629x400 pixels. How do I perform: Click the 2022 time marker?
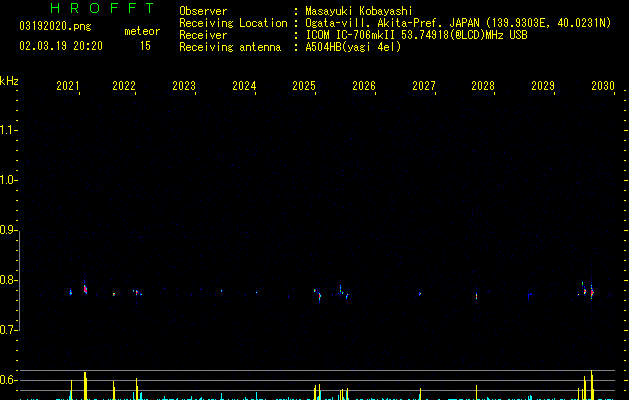coord(124,86)
